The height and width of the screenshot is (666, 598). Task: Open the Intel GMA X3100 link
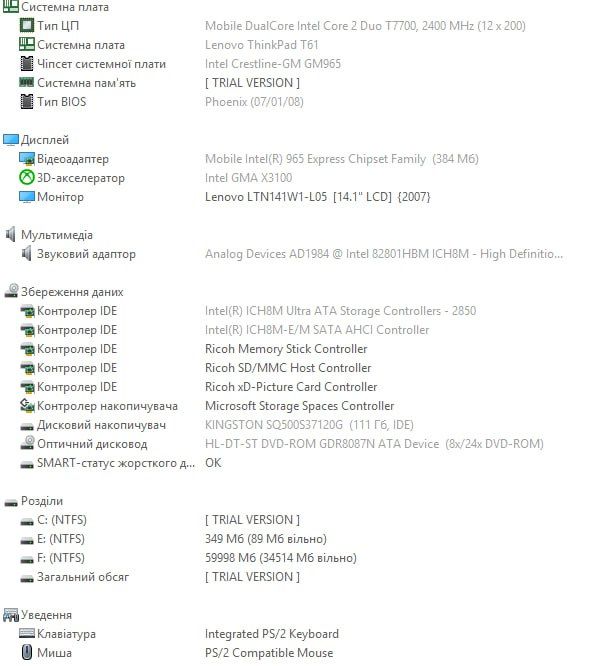coord(248,178)
